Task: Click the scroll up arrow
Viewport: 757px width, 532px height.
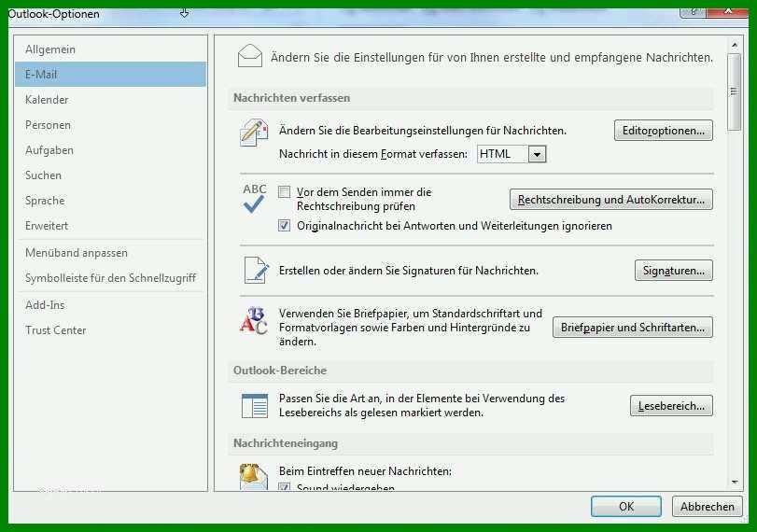Action: [735, 45]
